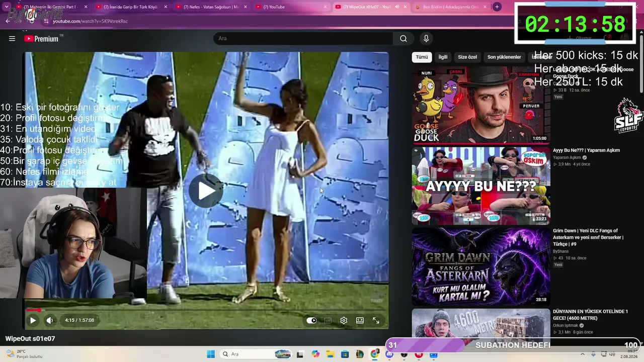
Task: Play the video using the center play button
Action: tap(206, 191)
